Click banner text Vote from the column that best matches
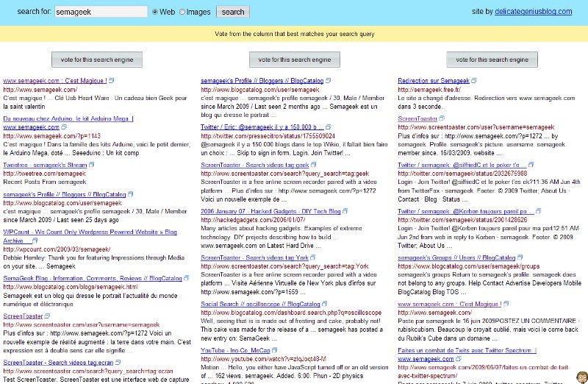The image size is (588, 384). click(295, 34)
